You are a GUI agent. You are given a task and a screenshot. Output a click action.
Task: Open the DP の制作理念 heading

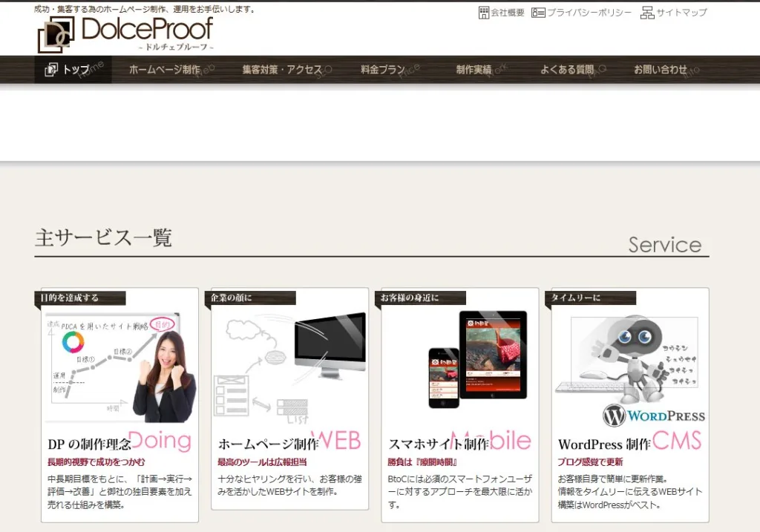click(90, 444)
